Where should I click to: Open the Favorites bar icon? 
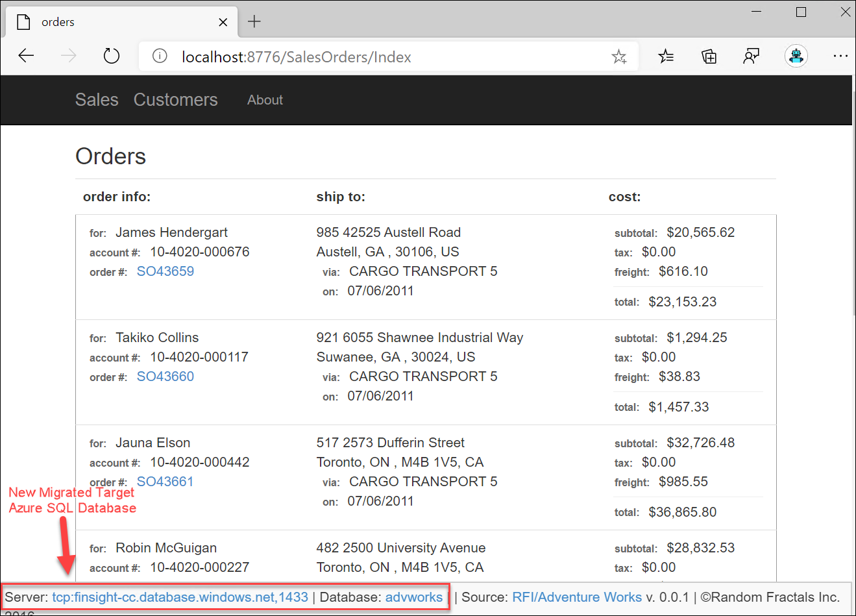pos(666,56)
